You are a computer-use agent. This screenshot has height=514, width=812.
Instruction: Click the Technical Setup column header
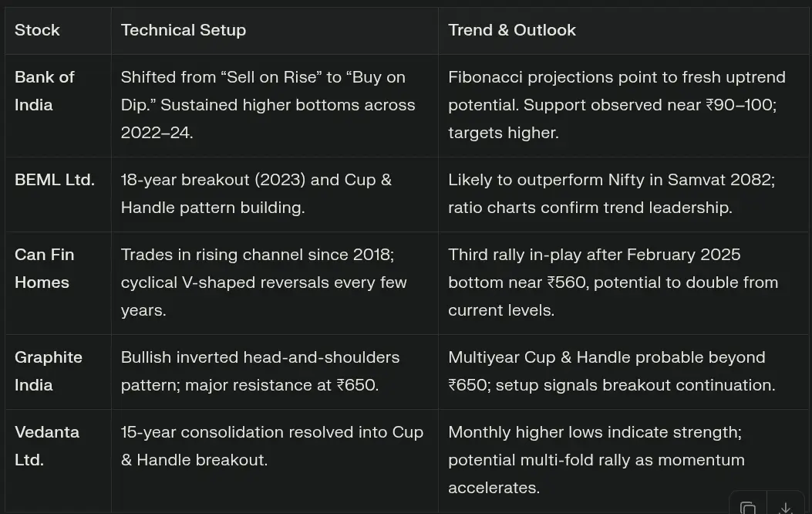tap(184, 30)
